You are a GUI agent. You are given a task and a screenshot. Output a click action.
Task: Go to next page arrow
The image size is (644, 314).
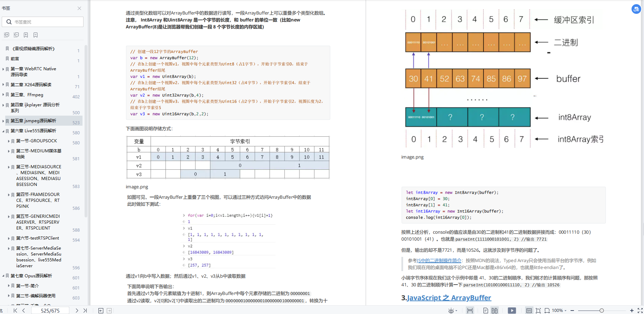(x=77, y=311)
